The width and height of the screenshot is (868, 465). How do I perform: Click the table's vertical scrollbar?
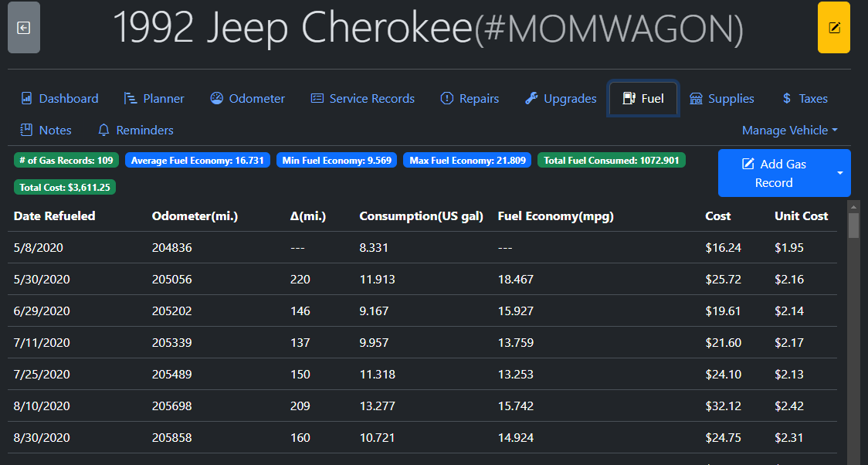(x=853, y=332)
